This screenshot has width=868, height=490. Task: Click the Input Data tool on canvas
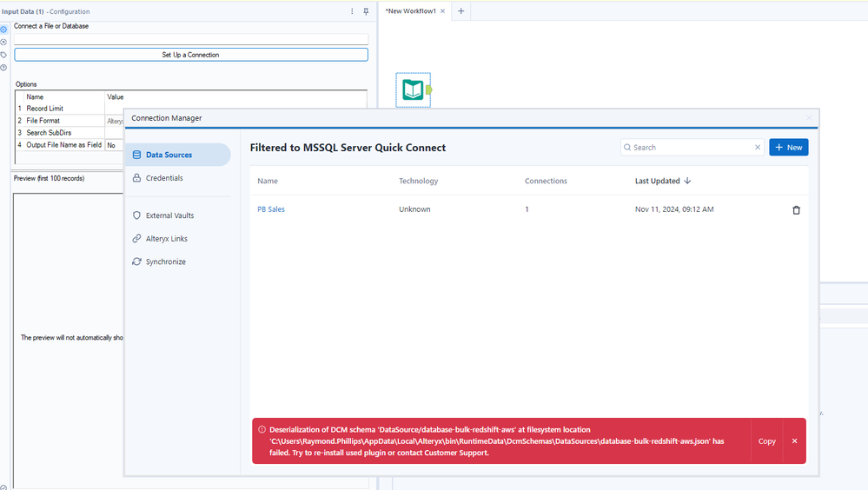[413, 89]
